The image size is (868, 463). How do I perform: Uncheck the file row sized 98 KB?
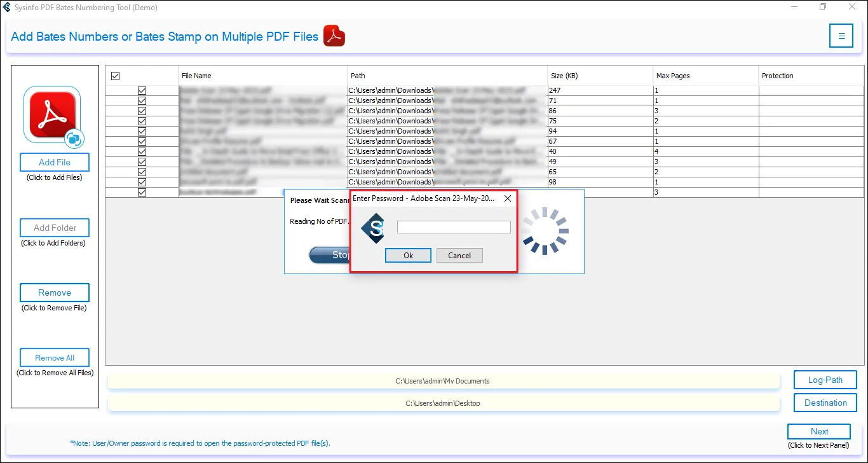click(142, 182)
